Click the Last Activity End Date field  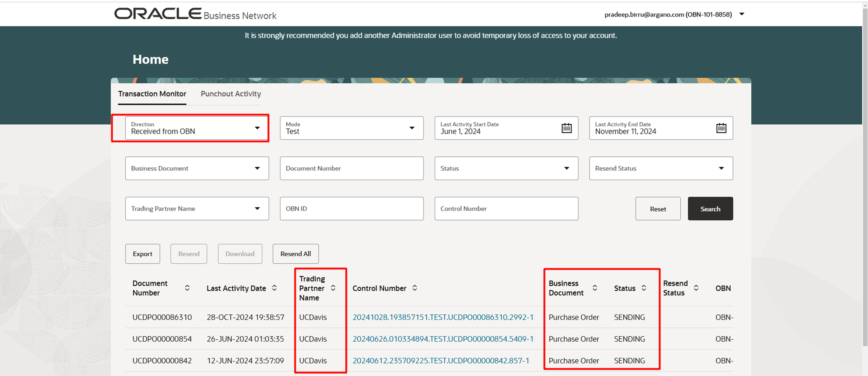pos(661,128)
